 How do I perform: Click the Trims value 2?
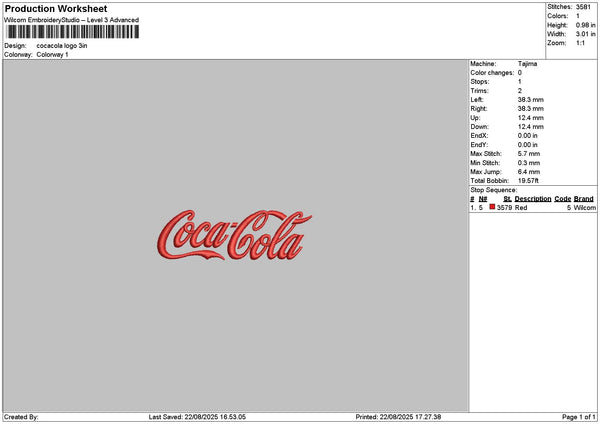520,91
